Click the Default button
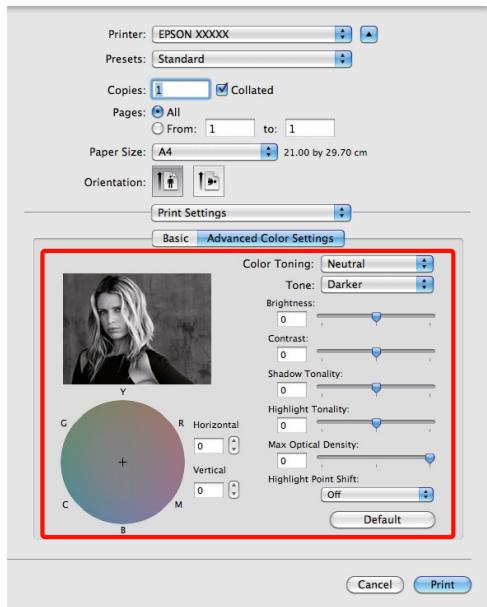Image resolution: width=487 pixels, height=607 pixels. pyautogui.click(x=382, y=520)
